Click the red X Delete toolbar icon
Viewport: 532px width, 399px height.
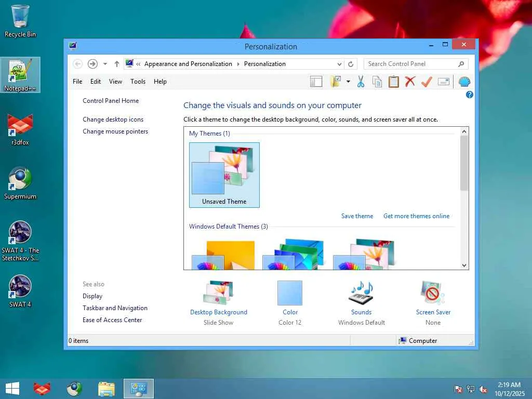tap(410, 82)
